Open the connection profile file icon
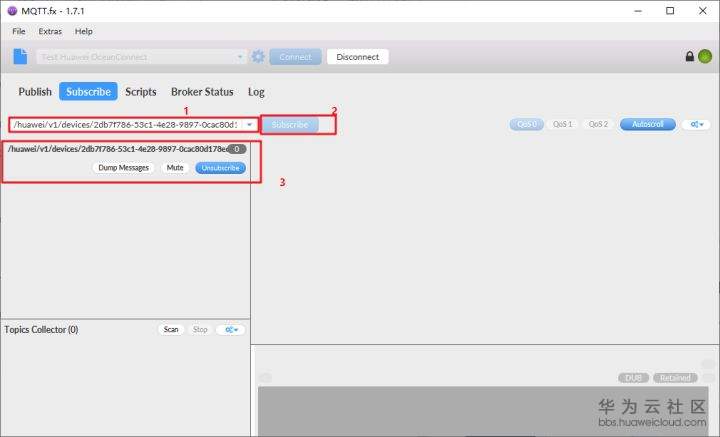This screenshot has height=437, width=720. (x=20, y=56)
